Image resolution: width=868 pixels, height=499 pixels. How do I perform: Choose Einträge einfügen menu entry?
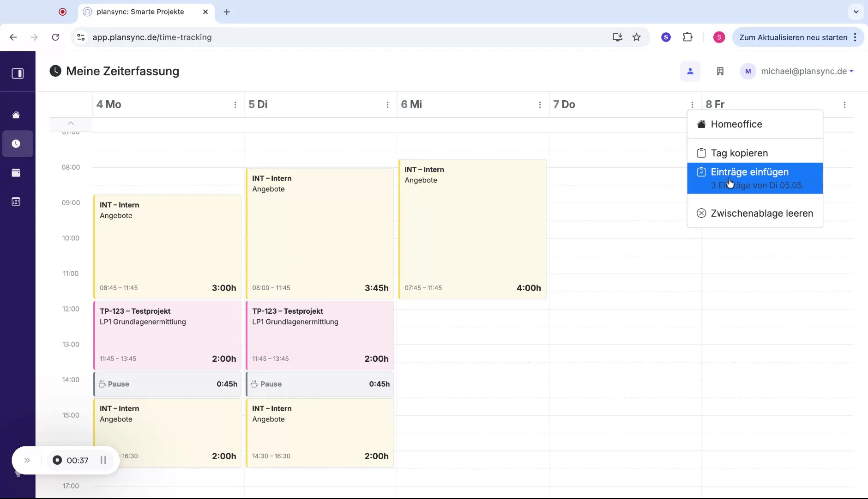tap(755, 178)
